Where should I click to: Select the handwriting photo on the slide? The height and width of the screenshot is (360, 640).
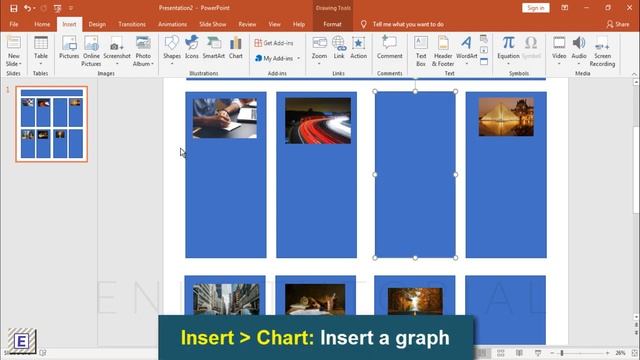click(225, 118)
